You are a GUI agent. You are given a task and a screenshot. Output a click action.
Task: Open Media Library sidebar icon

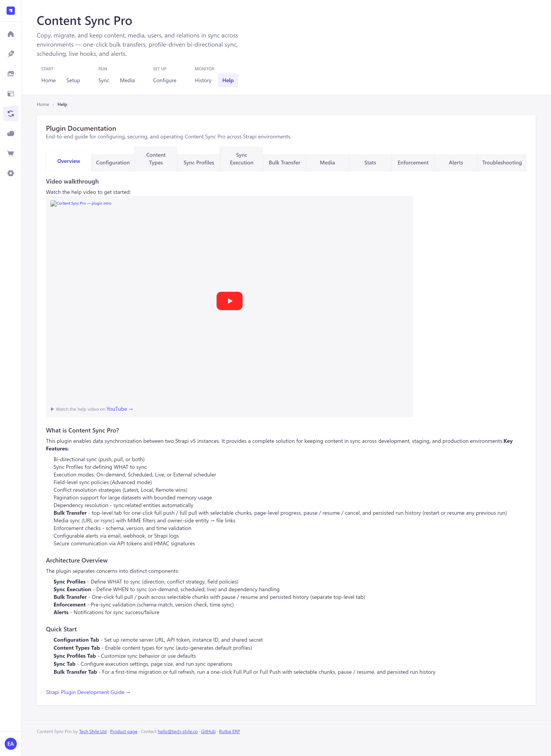(11, 74)
